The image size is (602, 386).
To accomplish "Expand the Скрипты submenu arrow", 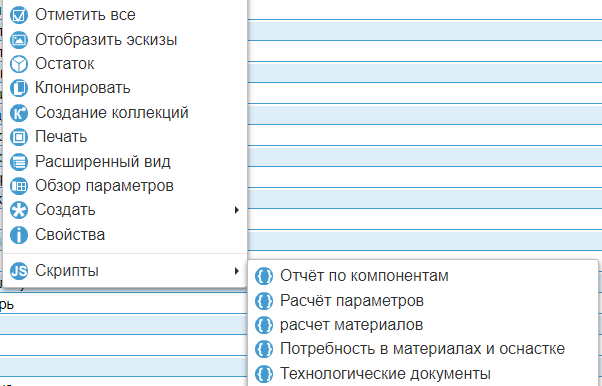I will pos(236,271).
